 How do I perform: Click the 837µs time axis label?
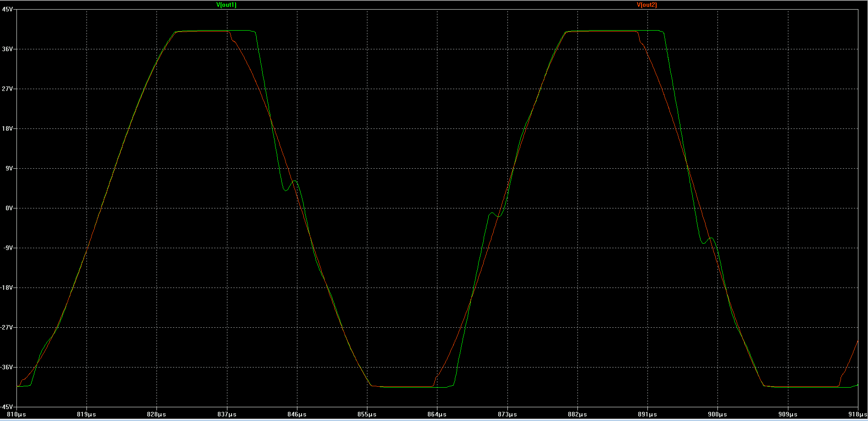coord(227,414)
